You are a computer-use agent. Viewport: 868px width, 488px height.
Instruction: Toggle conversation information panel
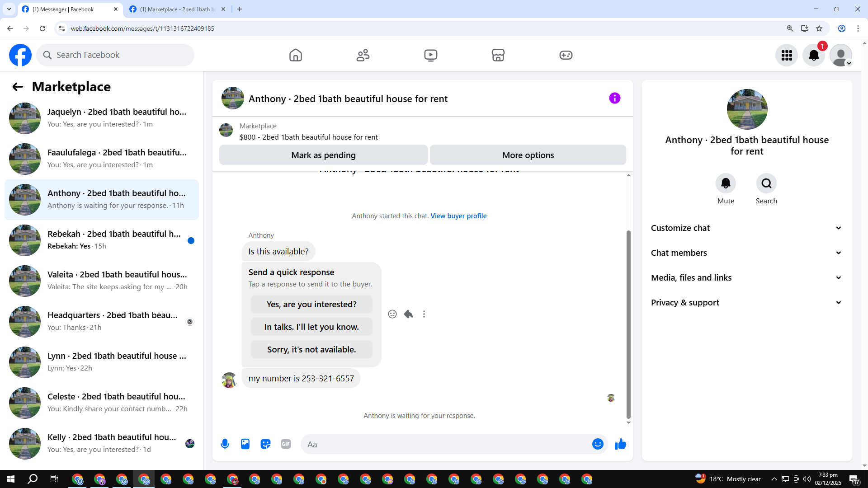tap(614, 98)
